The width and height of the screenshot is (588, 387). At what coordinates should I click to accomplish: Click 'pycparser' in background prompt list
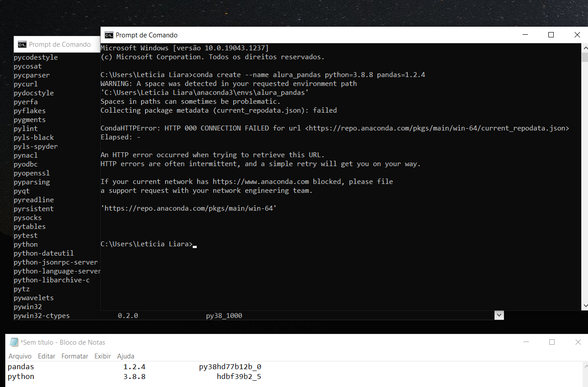coord(32,75)
